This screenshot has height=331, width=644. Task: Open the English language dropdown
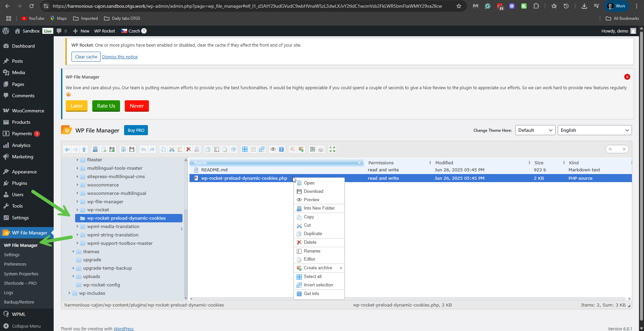tap(594, 130)
